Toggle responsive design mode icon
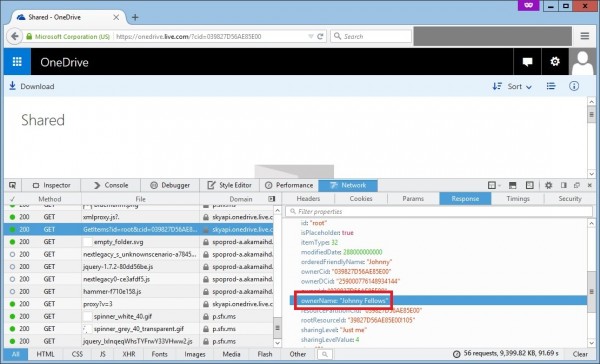The height and width of the screenshot is (364, 600). click(530, 185)
